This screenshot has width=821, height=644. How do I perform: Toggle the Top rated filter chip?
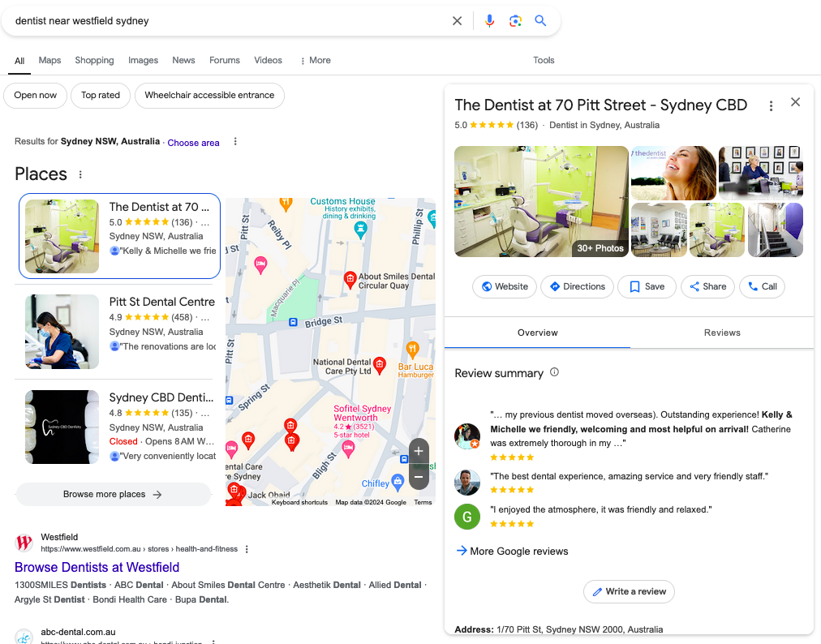tap(101, 95)
